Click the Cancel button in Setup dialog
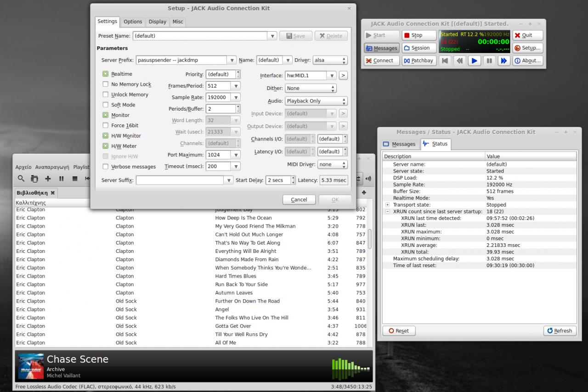The width and height of the screenshot is (588, 392). click(x=299, y=200)
